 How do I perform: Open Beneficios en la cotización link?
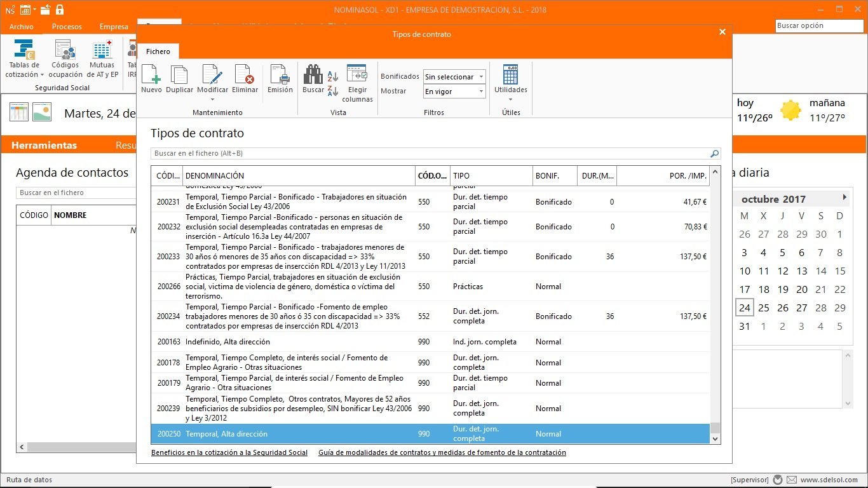229,453
